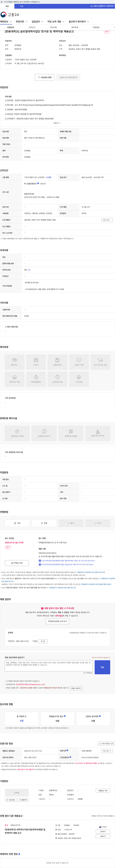The width and height of the screenshot is (115, 868).
Task: Click the 고용24 logo
Action: coord(10,15)
